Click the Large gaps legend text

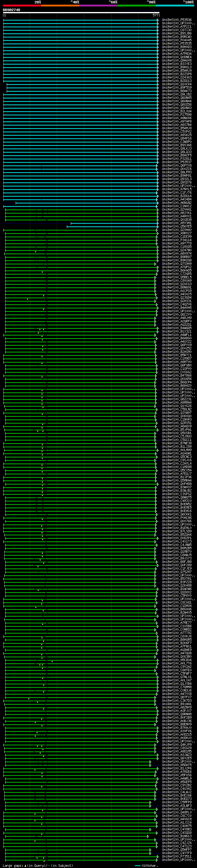[x=13, y=866]
